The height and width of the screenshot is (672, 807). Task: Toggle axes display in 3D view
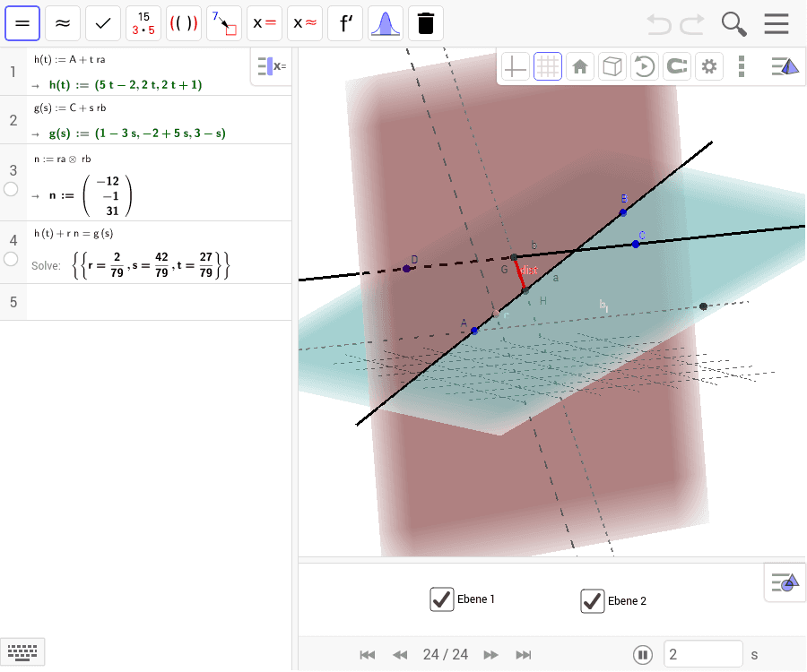tap(516, 66)
